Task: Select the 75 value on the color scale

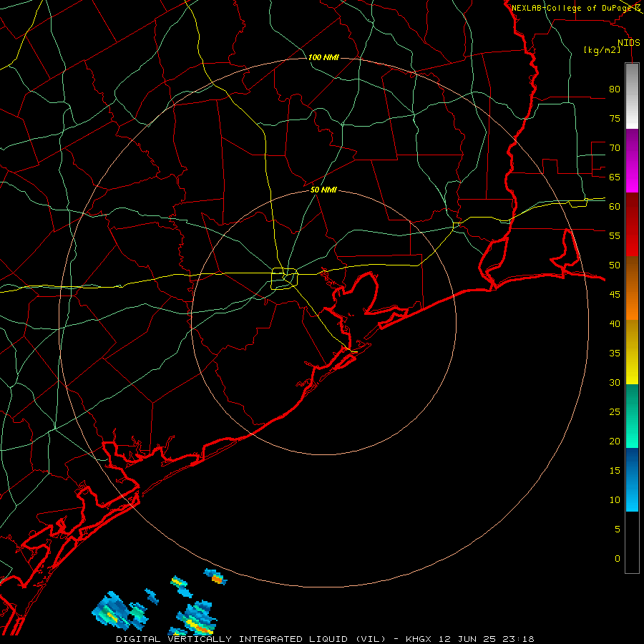Action: click(x=615, y=118)
